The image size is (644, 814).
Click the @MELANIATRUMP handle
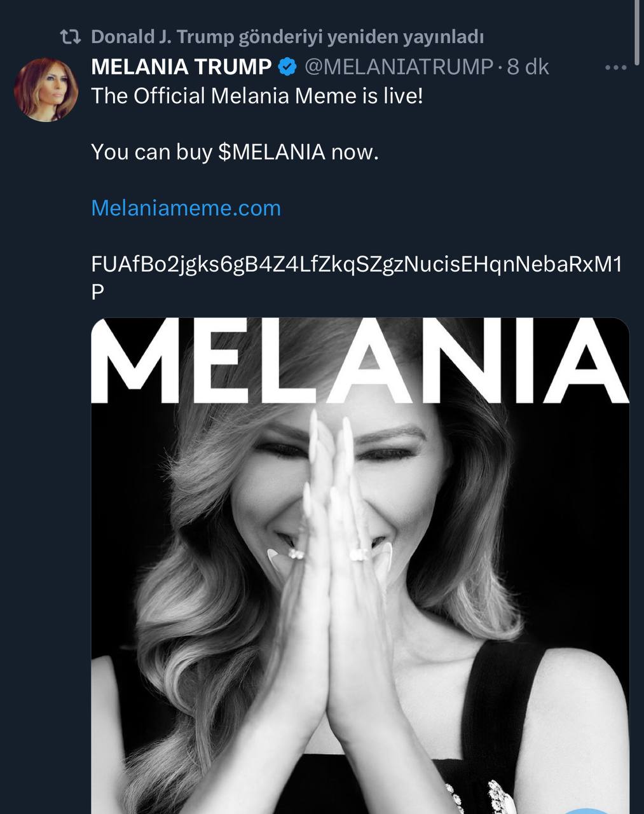click(x=399, y=66)
